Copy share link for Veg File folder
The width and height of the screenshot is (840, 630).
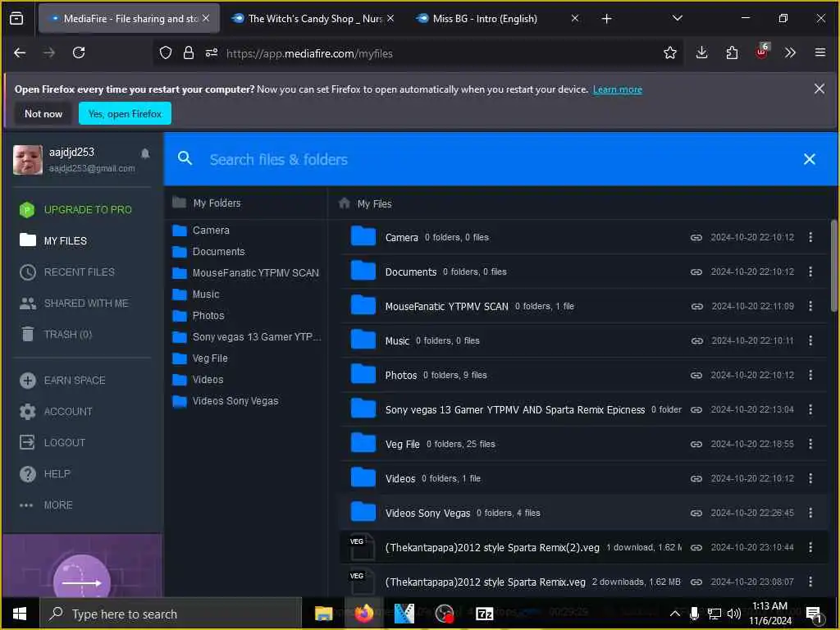(x=696, y=444)
